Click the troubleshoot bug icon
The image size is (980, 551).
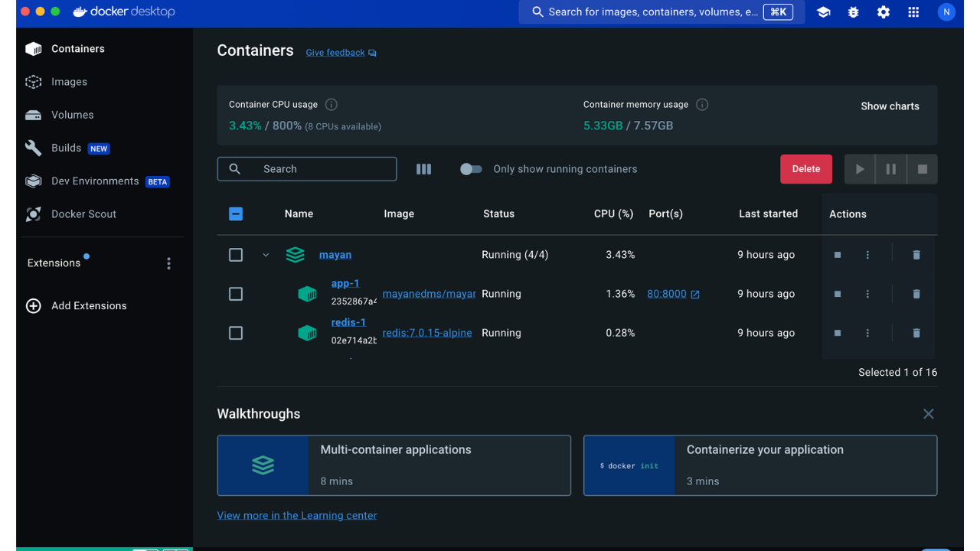(854, 12)
